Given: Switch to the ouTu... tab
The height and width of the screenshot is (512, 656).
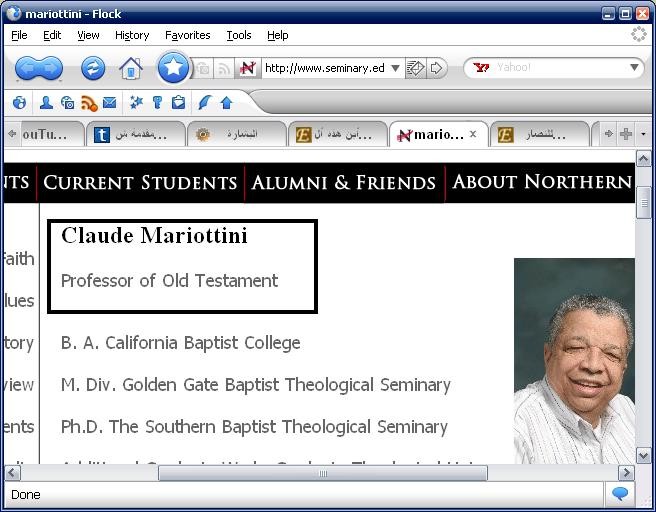Looking at the screenshot, I should coord(44,134).
